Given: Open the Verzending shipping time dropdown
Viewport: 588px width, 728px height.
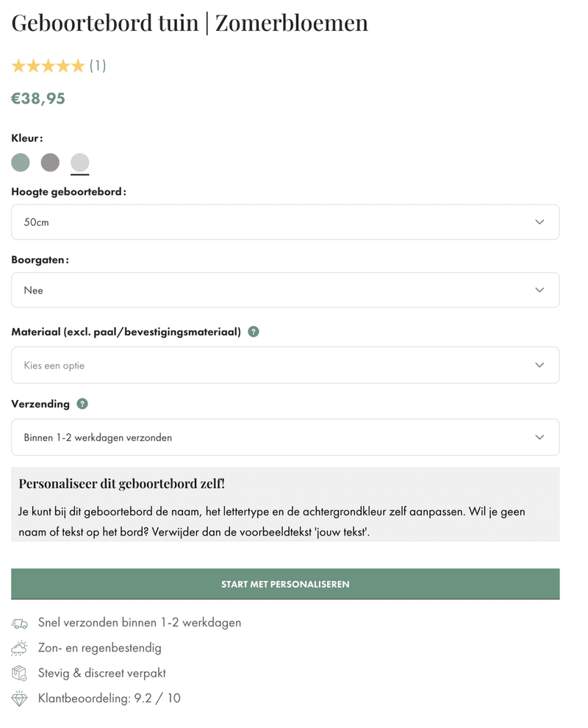Looking at the screenshot, I should [284, 438].
